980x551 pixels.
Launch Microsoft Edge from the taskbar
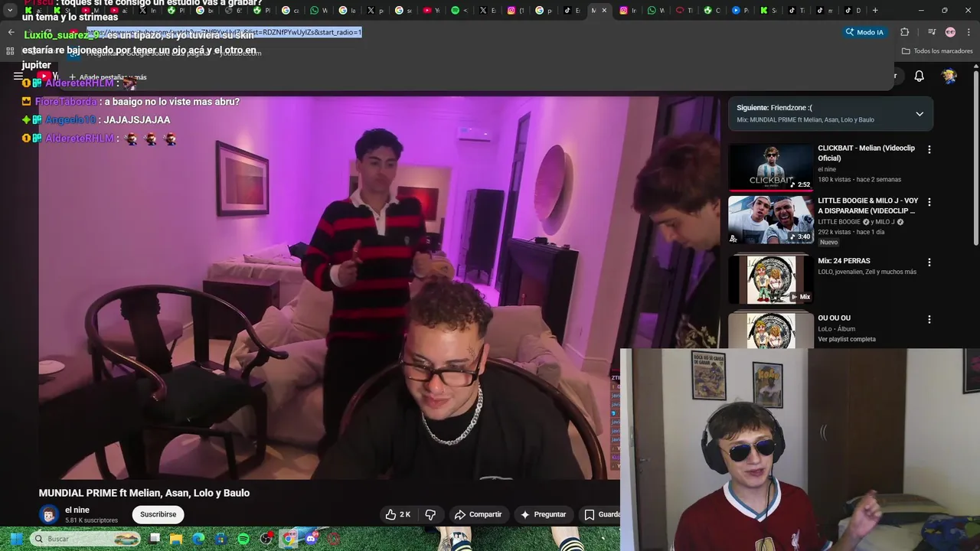pos(198,539)
